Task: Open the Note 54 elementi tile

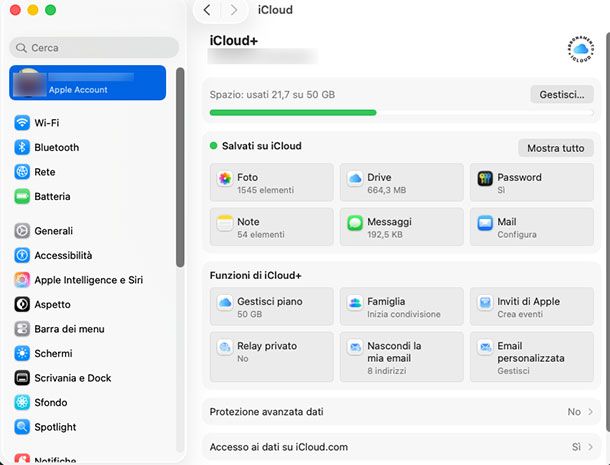Action: click(x=272, y=226)
